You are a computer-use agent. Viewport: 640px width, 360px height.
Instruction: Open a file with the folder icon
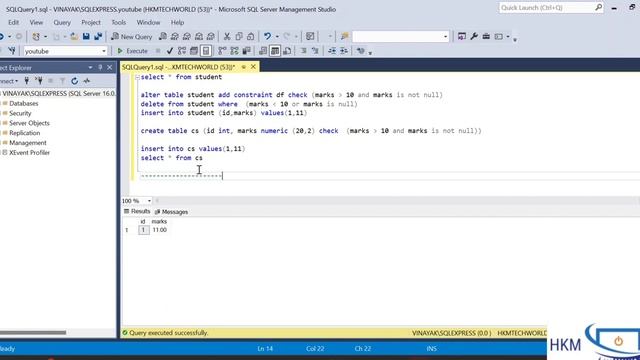[74, 37]
